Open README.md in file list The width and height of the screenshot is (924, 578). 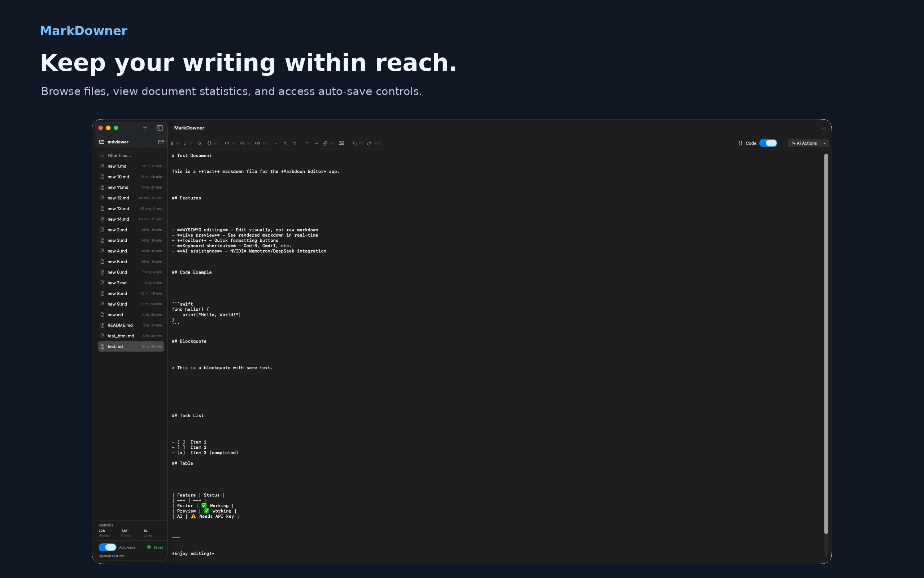[x=131, y=325]
